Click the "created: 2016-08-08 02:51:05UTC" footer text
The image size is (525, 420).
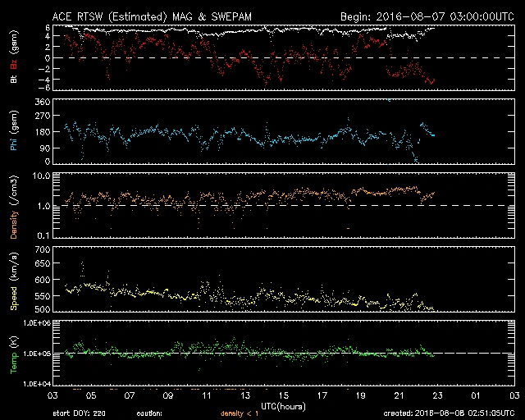449,413
